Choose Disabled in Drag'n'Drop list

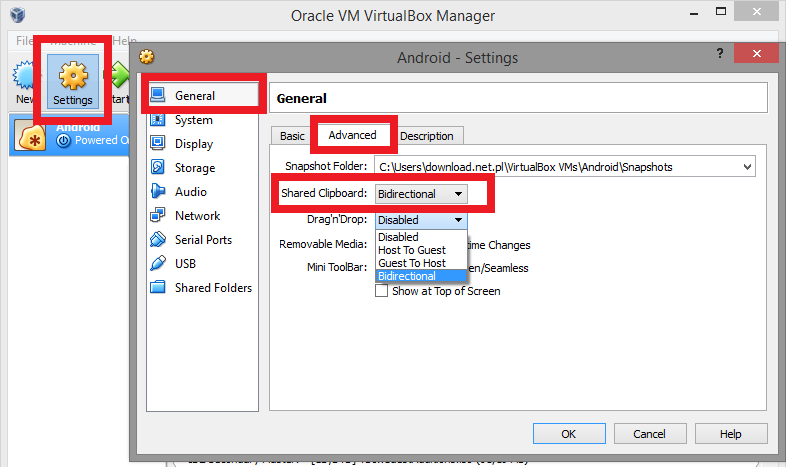[421, 237]
